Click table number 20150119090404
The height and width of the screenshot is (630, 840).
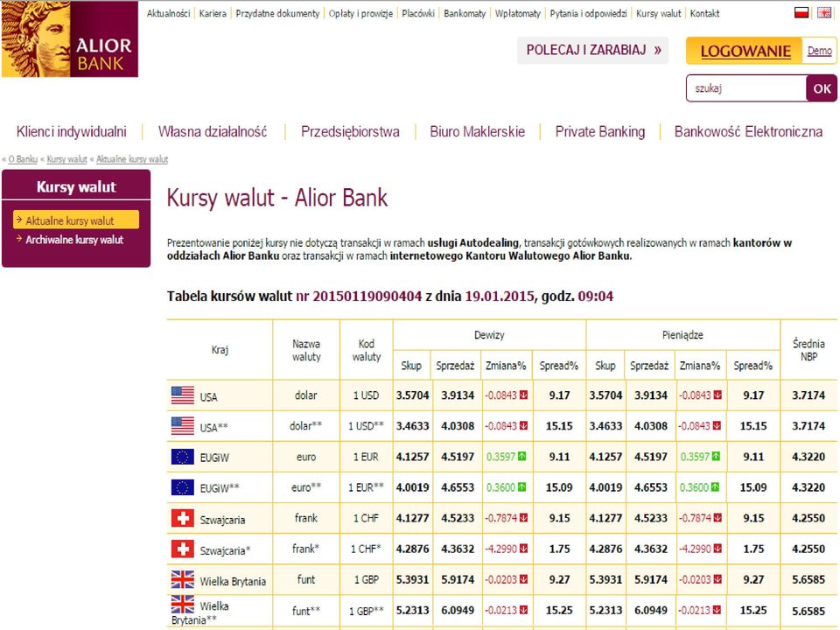[367, 297]
